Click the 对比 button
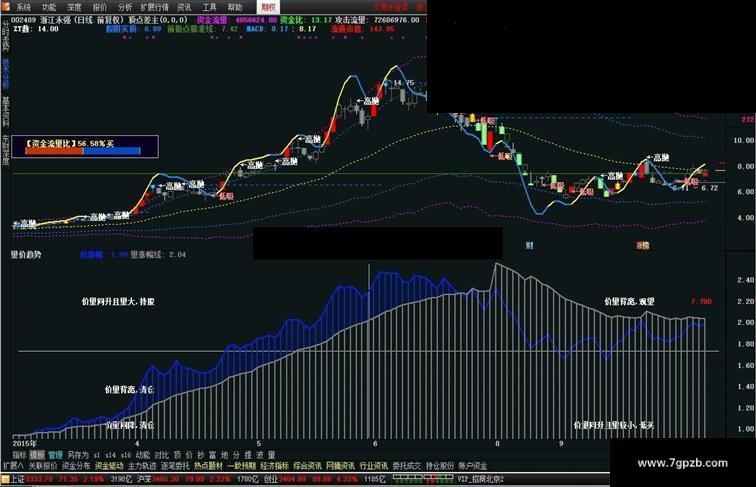756x487 pixels. pos(162,455)
